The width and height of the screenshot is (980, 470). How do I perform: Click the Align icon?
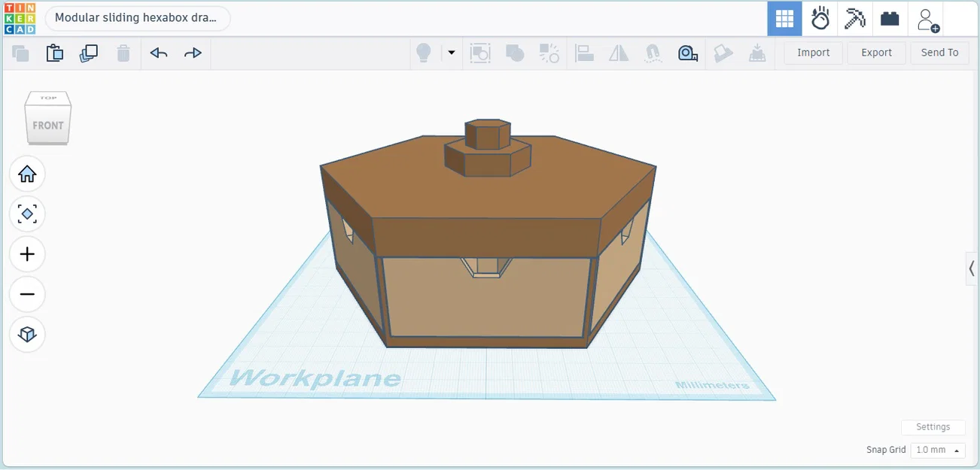pos(584,53)
